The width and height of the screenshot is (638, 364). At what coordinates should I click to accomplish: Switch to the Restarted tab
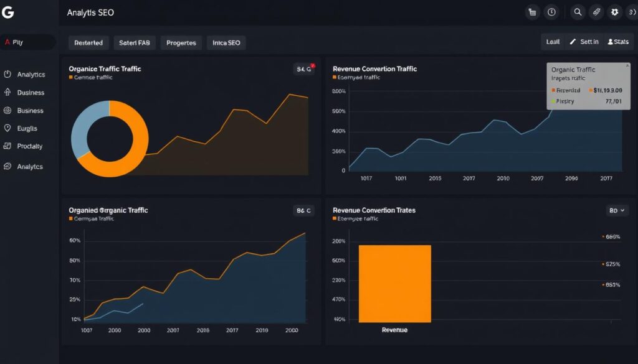(x=88, y=43)
